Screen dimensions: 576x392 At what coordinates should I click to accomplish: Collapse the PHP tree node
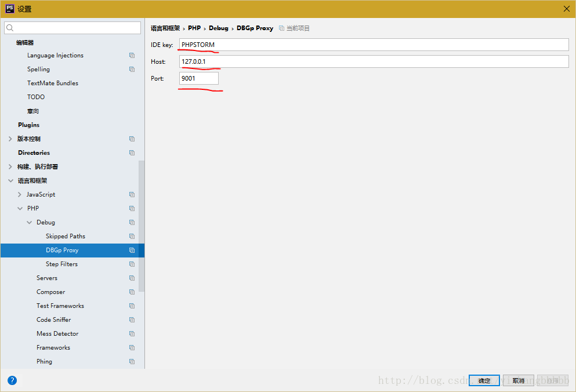[20, 209]
